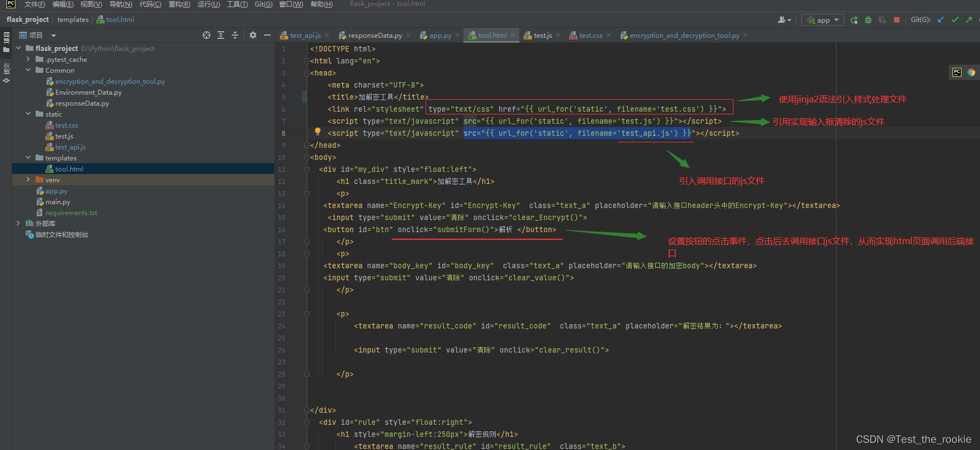Click the Chrome browser preview icon in editor
This screenshot has height=450, width=980.
coord(971,72)
